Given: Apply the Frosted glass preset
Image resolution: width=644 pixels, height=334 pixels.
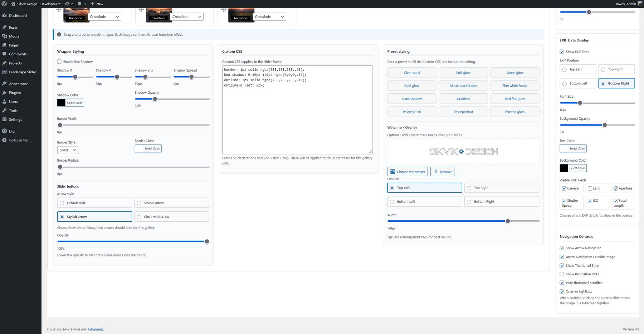Looking at the screenshot, I should pos(514,112).
